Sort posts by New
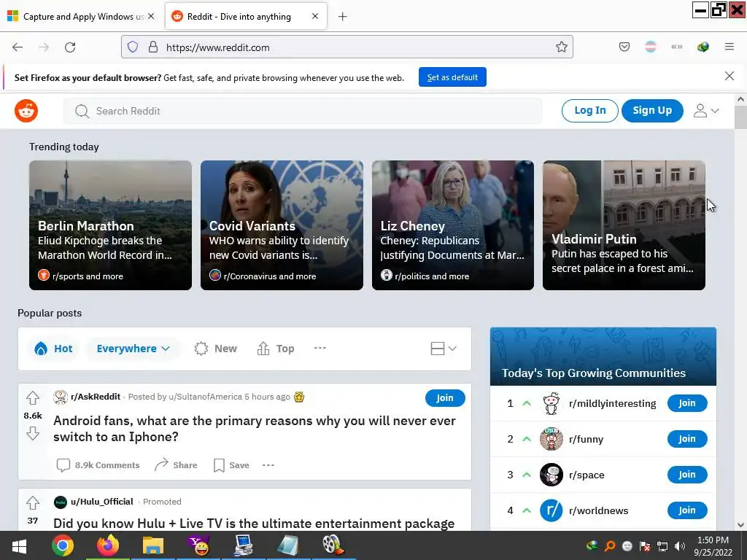Screen dimensions: 747x560 216,349
